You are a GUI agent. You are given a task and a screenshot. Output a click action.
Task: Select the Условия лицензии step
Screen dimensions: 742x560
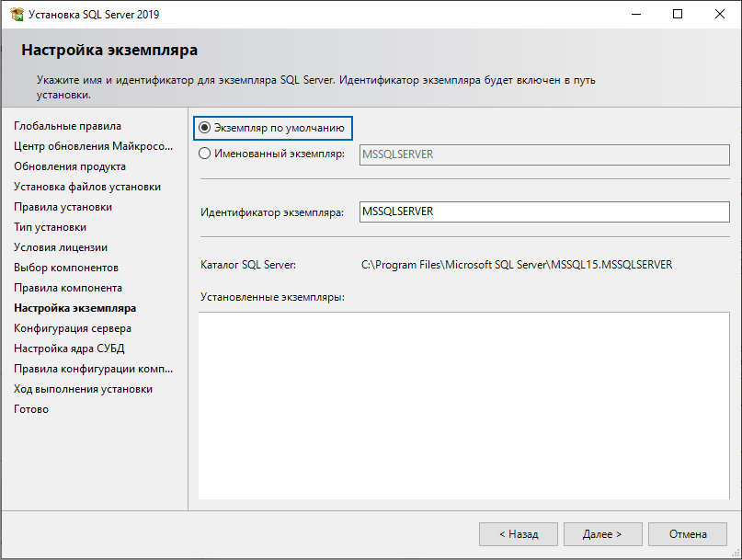[61, 247]
